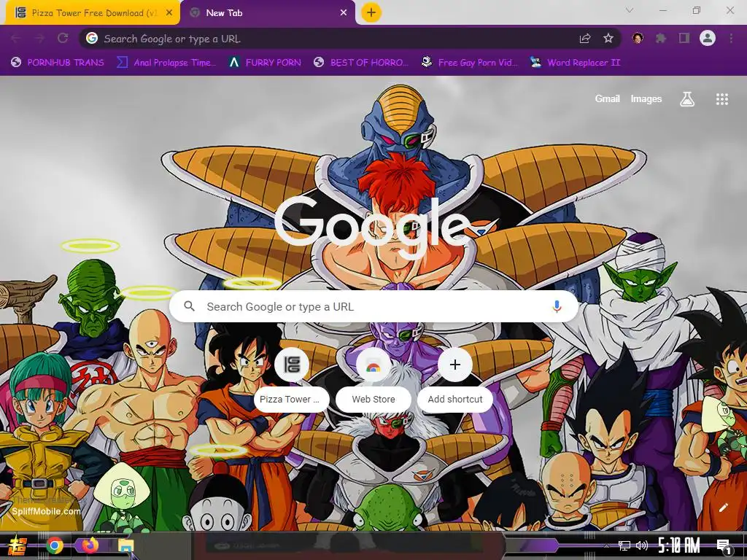
Task: Open the Extensions puzzle piece menu
Action: pyautogui.click(x=661, y=38)
